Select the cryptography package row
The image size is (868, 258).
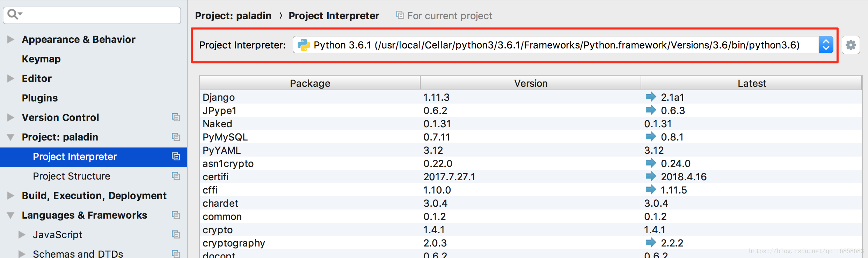point(531,243)
